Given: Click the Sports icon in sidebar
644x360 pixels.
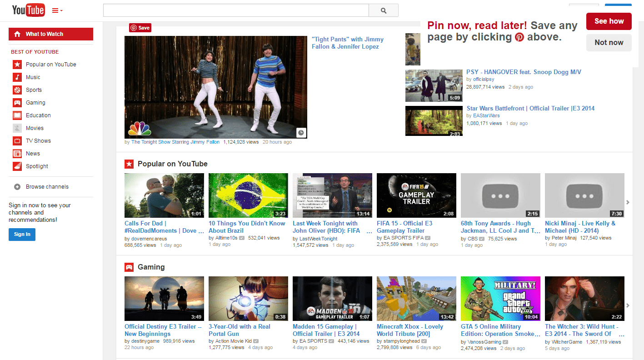Looking at the screenshot, I should [17, 90].
